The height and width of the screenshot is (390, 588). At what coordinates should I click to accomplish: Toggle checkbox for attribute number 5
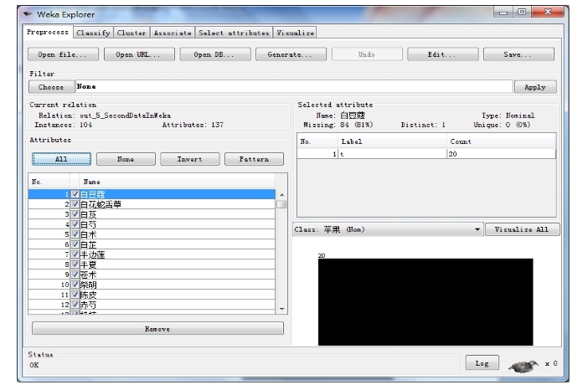(75, 234)
